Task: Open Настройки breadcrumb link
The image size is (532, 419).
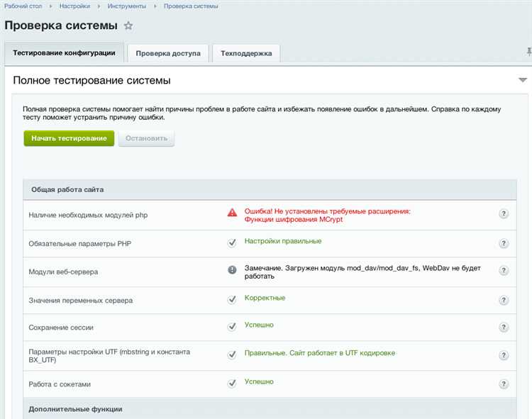Action: 74,6
